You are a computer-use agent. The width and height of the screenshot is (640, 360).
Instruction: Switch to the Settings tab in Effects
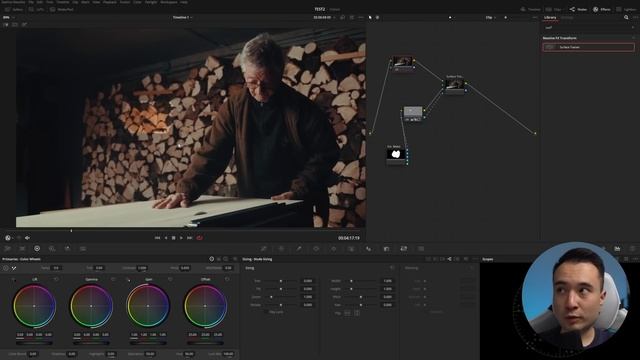(567, 18)
